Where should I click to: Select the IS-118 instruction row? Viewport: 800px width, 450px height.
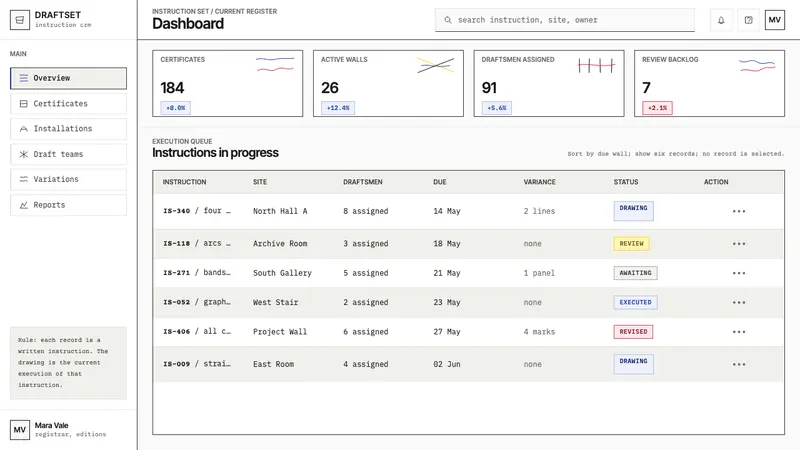click(468, 244)
